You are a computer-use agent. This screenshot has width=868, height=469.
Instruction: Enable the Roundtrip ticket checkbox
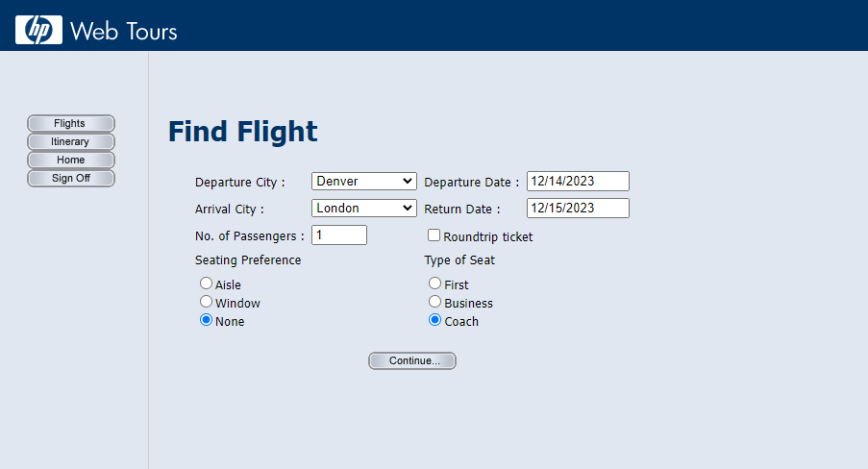[434, 235]
